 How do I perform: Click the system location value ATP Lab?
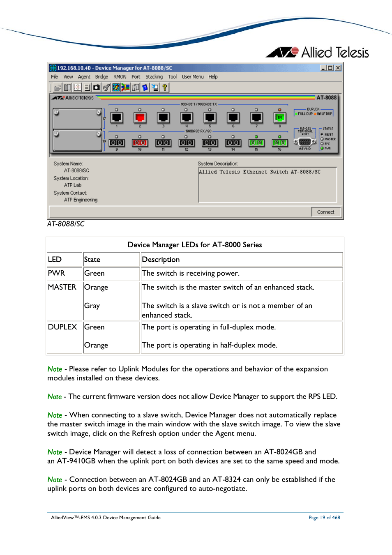click(x=73, y=185)
